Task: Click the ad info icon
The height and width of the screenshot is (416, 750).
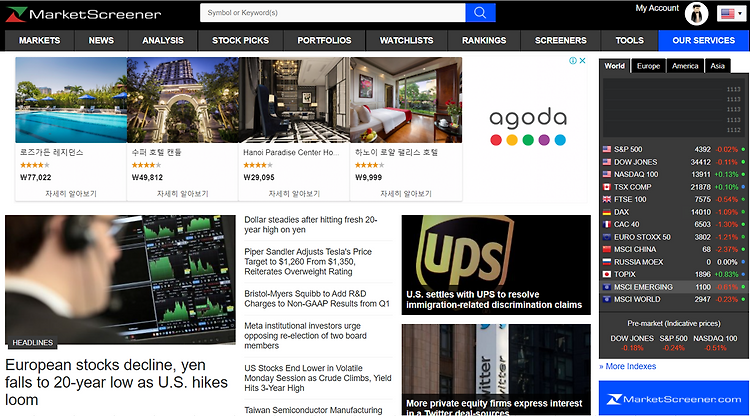Action: coord(573,61)
